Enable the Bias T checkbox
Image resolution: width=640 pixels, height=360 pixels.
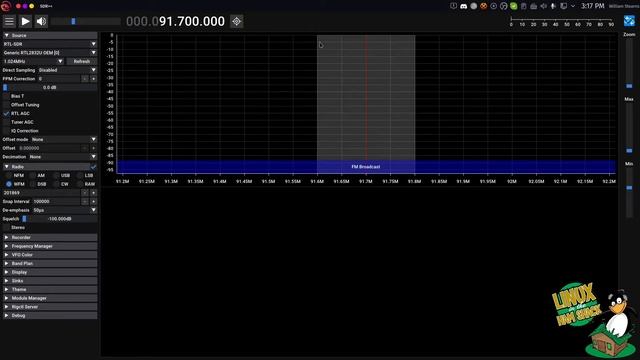[6, 96]
